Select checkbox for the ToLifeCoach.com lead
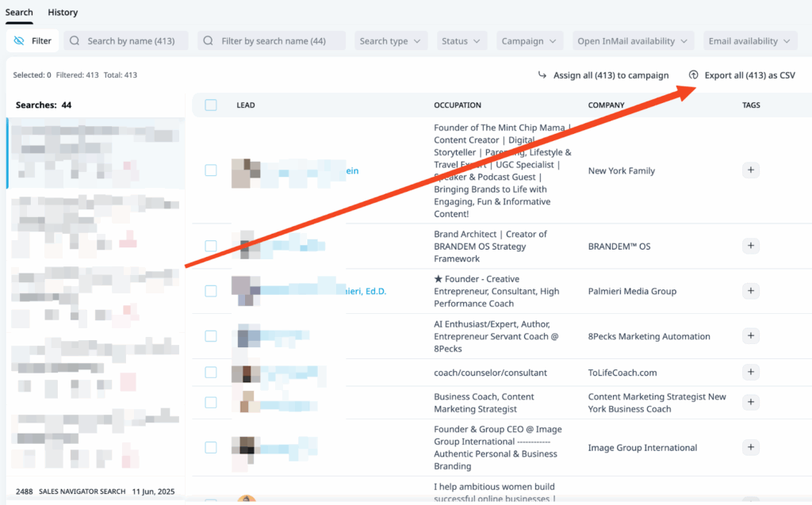The width and height of the screenshot is (812, 505). (210, 373)
